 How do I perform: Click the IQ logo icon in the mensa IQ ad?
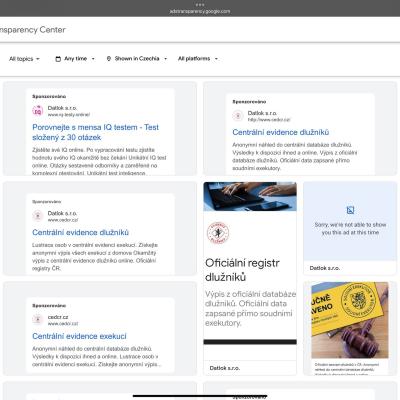38,111
